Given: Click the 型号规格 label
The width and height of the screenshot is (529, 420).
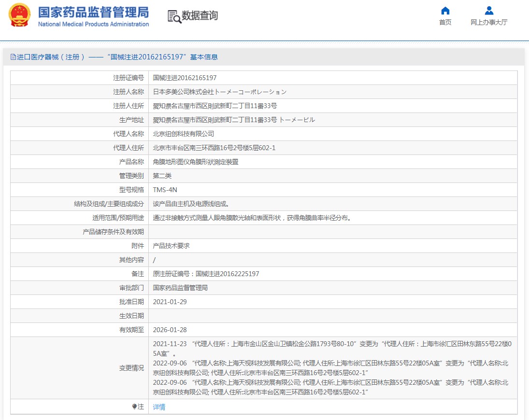Looking at the screenshot, I should (x=131, y=190).
